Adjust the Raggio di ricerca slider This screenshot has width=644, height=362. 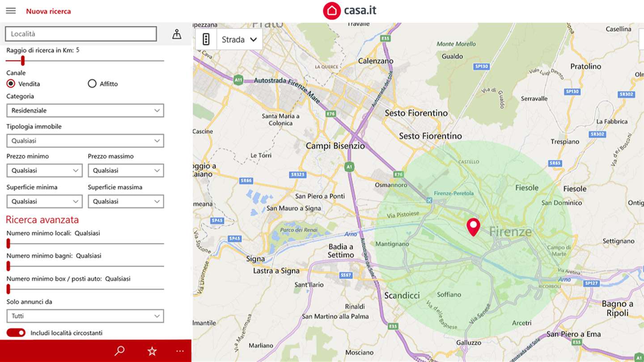tap(85, 61)
